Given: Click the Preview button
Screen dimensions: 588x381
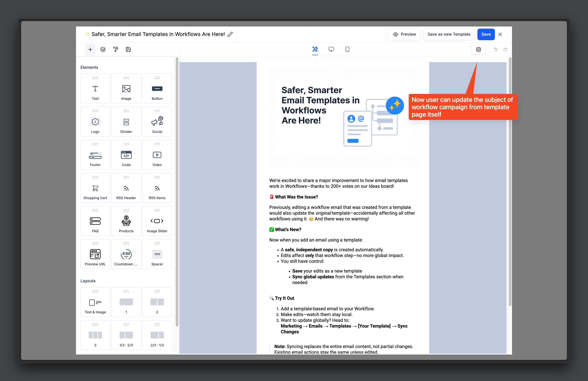Looking at the screenshot, I should coord(404,34).
